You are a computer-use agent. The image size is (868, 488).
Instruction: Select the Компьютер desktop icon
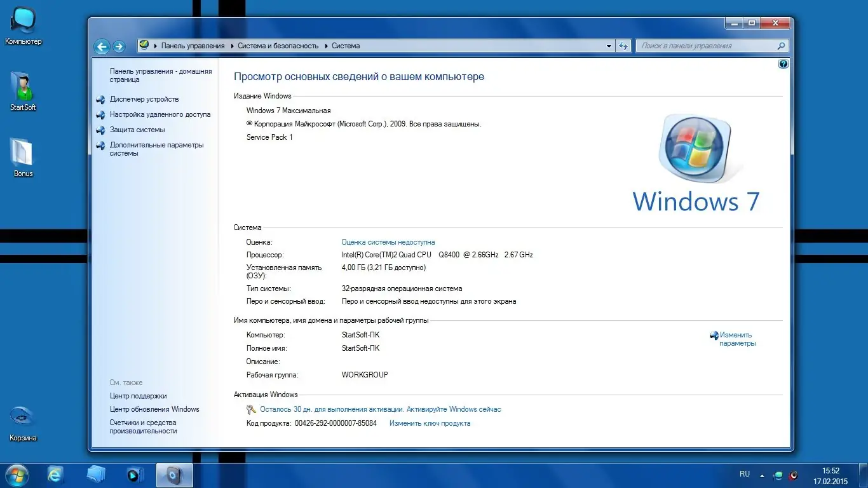(x=24, y=26)
